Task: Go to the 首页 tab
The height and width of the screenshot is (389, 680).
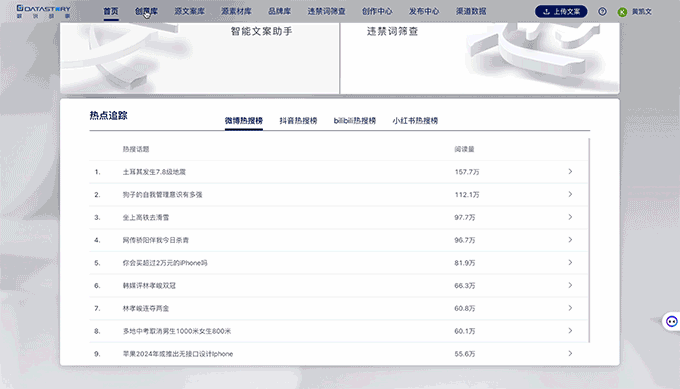Action: pyautogui.click(x=111, y=11)
